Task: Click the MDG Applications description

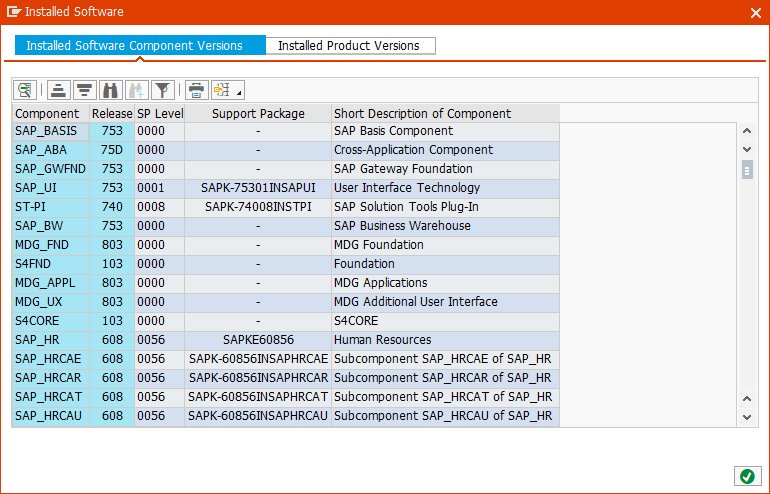Action: (445, 283)
